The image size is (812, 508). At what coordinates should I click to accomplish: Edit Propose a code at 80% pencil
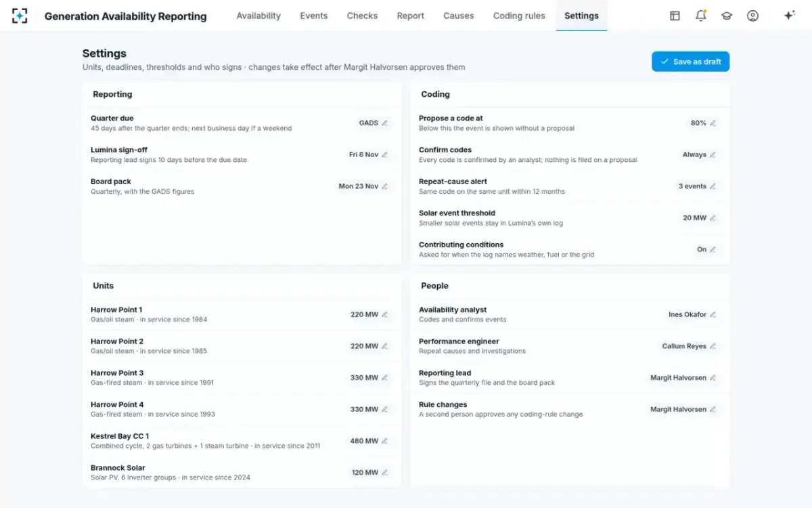click(713, 123)
